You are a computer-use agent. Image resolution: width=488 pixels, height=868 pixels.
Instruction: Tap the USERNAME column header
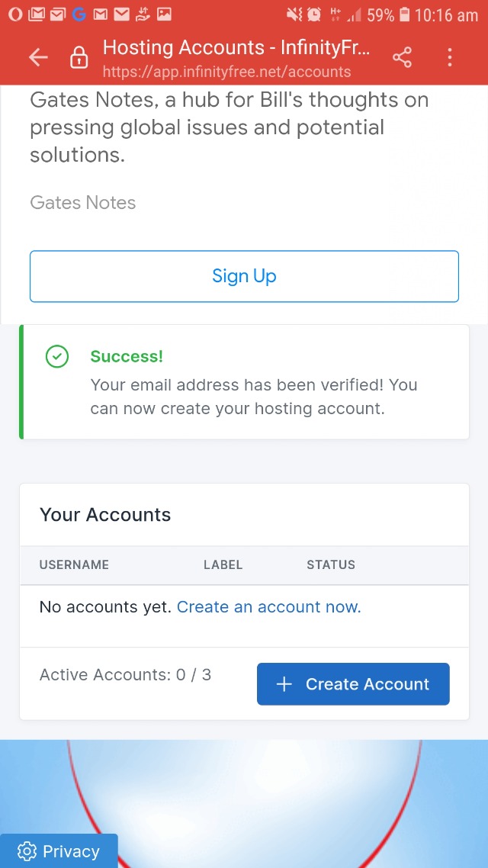tap(74, 565)
